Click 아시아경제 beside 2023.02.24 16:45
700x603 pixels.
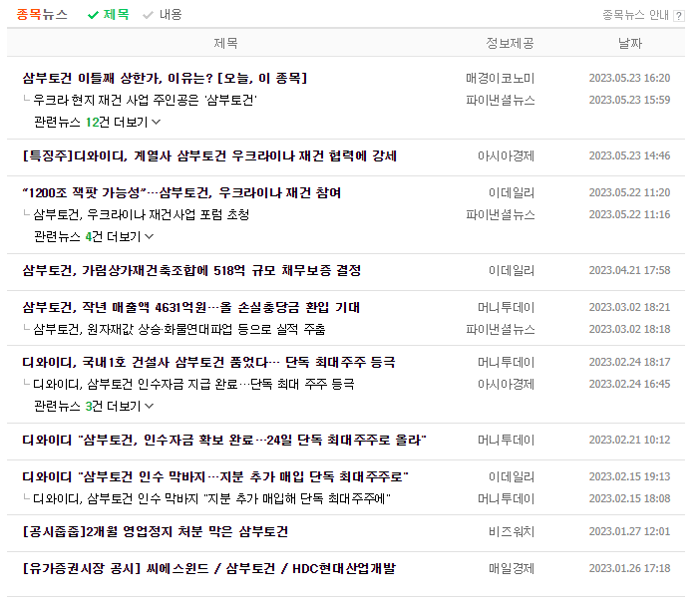click(x=506, y=384)
